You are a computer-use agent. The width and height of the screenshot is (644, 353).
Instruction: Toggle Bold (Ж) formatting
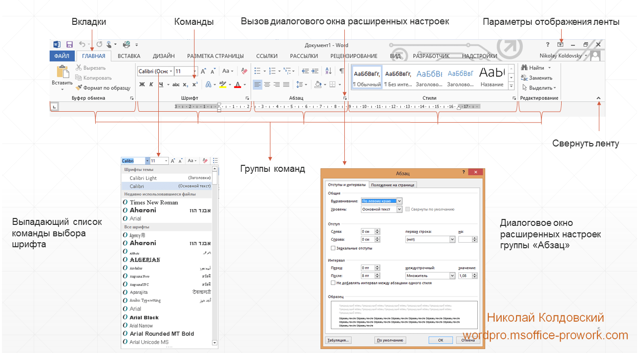click(x=142, y=84)
